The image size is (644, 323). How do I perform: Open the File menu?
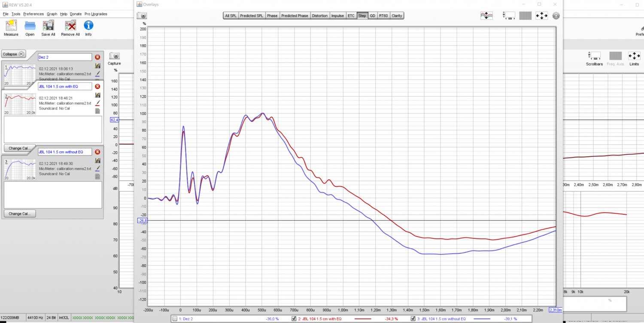(6, 14)
